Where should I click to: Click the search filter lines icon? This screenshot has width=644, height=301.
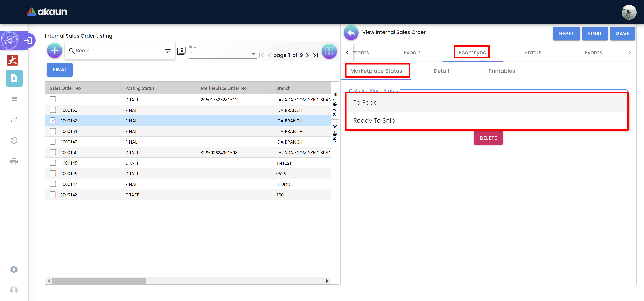coord(167,51)
